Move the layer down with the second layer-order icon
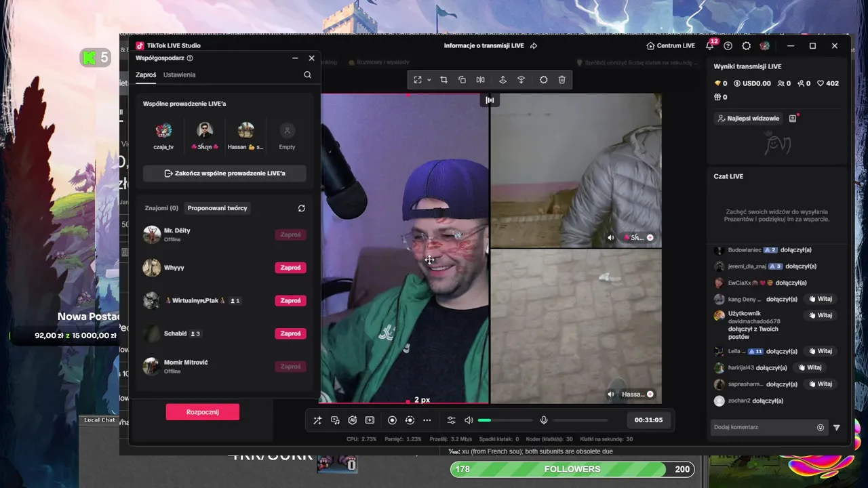This screenshot has height=488, width=868. click(x=521, y=80)
